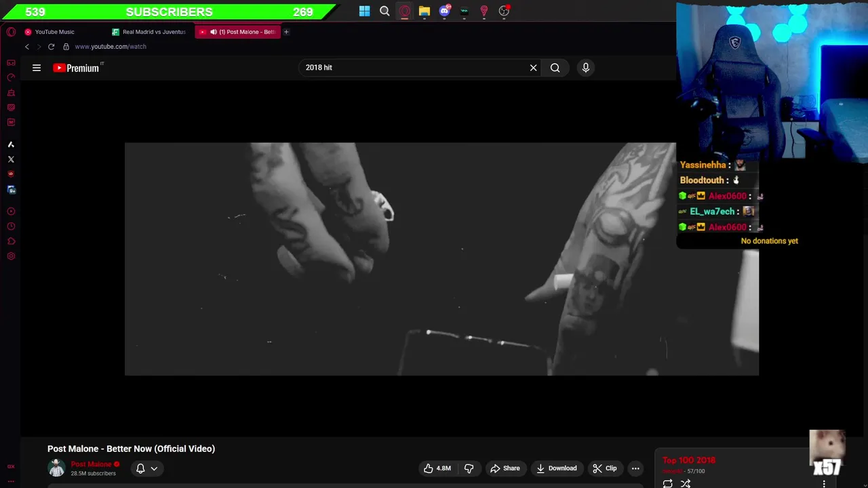Open Opera settings gear sidebar icon
Screen dimensions: 868x488
point(11,256)
